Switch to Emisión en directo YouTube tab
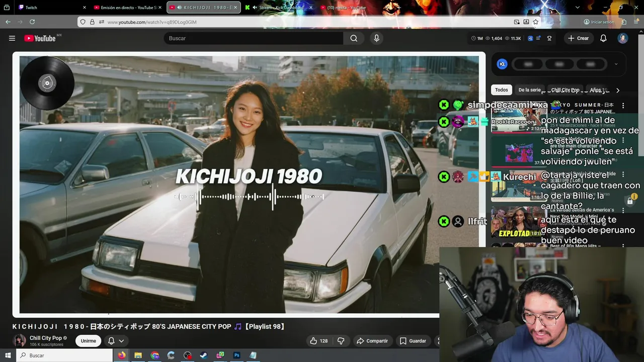 pyautogui.click(x=128, y=8)
